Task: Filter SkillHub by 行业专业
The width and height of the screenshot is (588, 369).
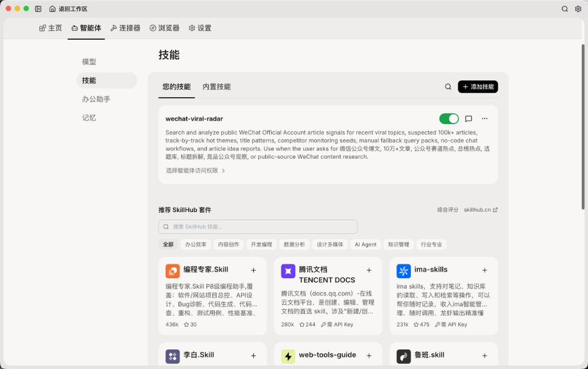Action: point(431,244)
